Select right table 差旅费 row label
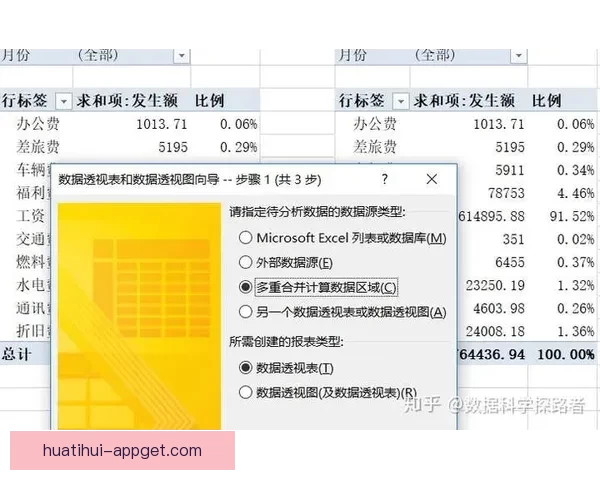Viewport: 600px width, 480px height. click(375, 147)
